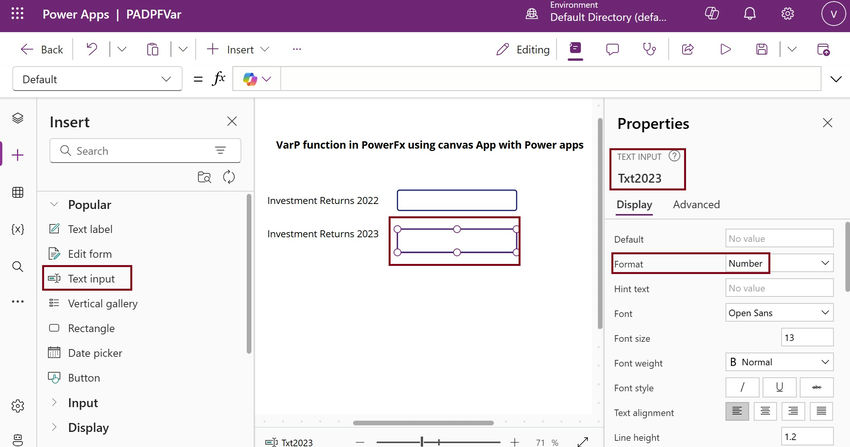Close the Properties panel
This screenshot has width=850, height=447.
[827, 123]
